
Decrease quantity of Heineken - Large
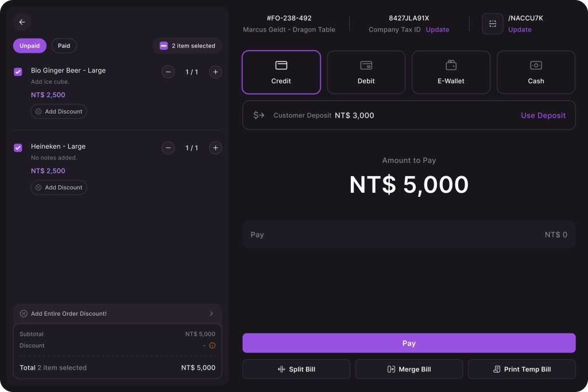168,148
